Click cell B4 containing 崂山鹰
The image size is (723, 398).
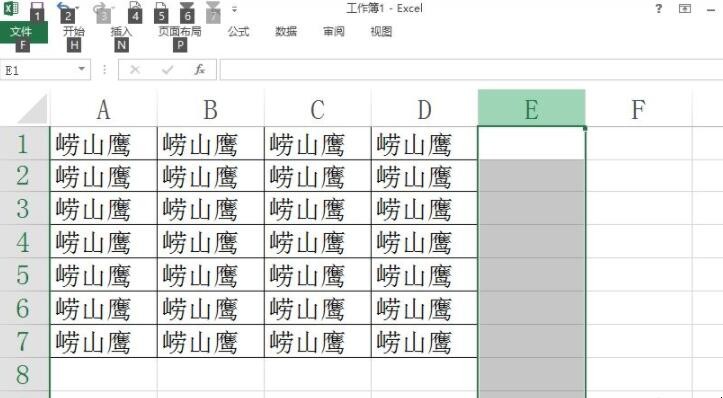tap(211, 242)
